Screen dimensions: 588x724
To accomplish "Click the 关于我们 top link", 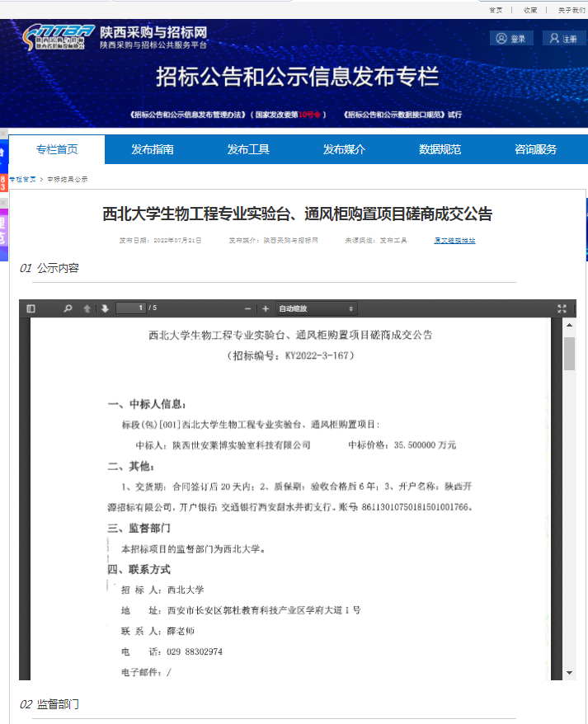I will 572,10.
